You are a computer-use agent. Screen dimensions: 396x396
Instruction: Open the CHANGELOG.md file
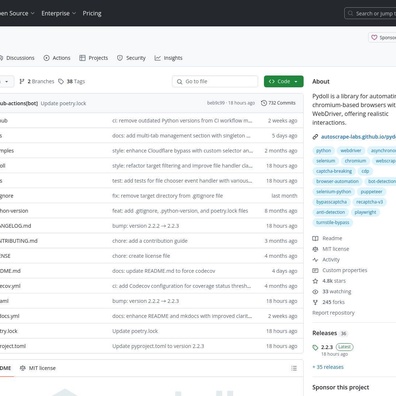pos(15,226)
